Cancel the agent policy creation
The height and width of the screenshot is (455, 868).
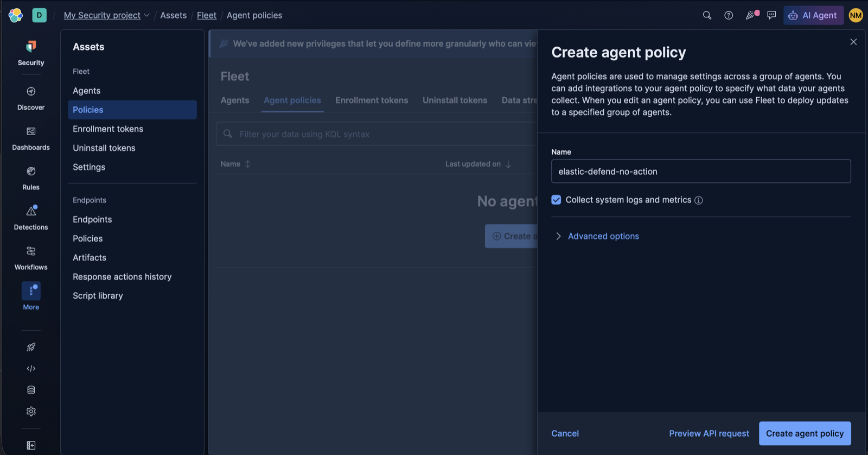click(x=565, y=433)
